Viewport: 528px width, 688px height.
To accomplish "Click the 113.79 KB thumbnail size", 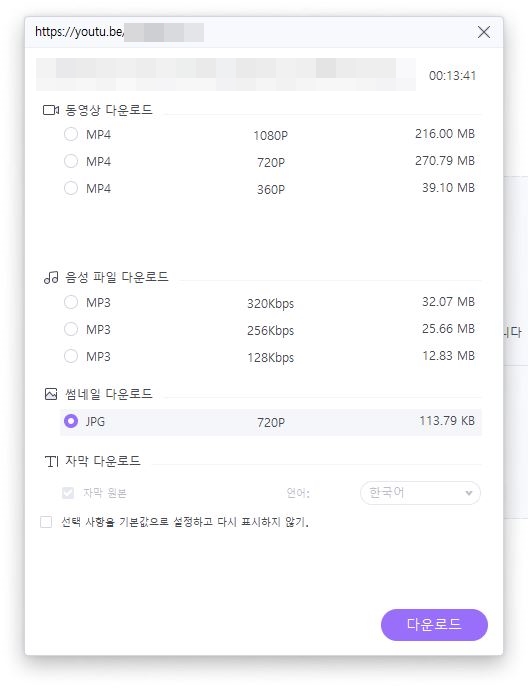I will coord(447,421).
